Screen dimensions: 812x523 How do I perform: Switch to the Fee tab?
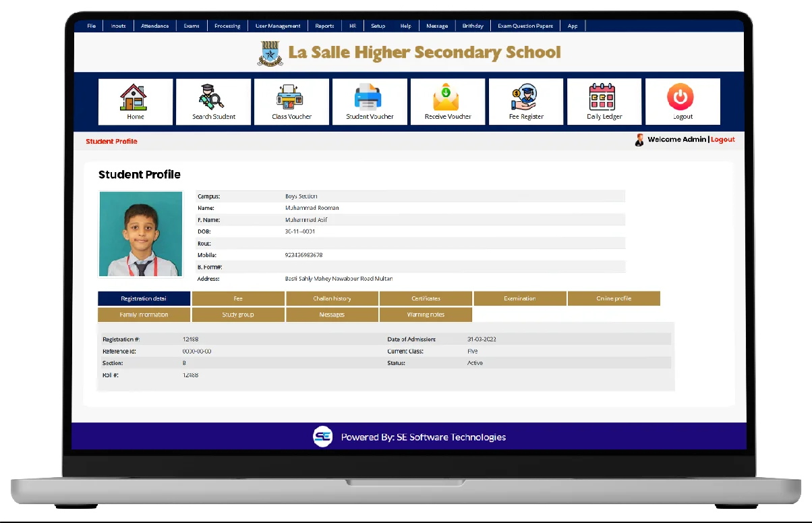[238, 298]
